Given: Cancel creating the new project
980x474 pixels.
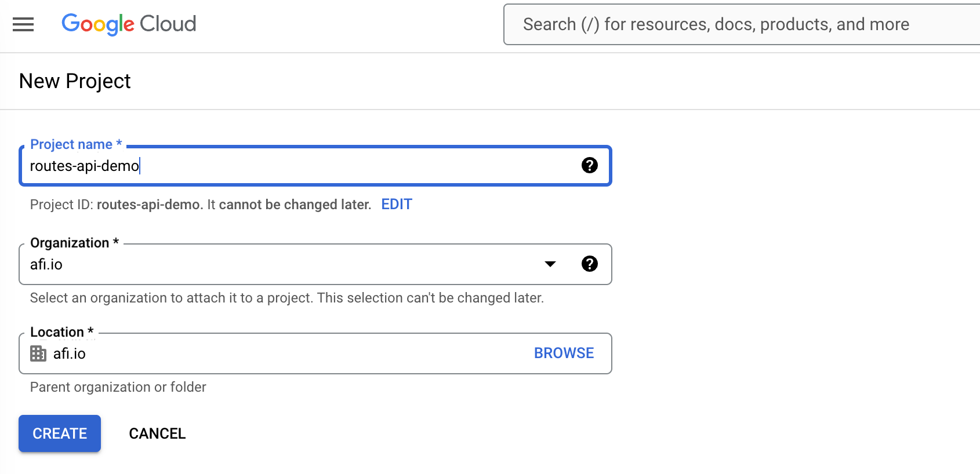Looking at the screenshot, I should click(157, 433).
